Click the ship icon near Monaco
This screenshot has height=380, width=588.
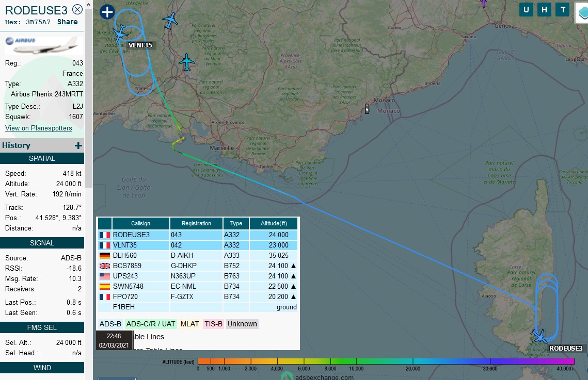tap(367, 109)
